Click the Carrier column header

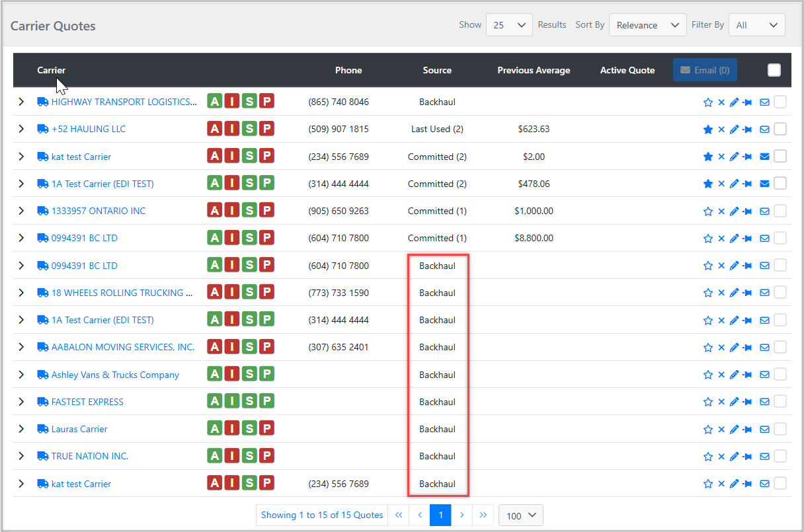(51, 70)
